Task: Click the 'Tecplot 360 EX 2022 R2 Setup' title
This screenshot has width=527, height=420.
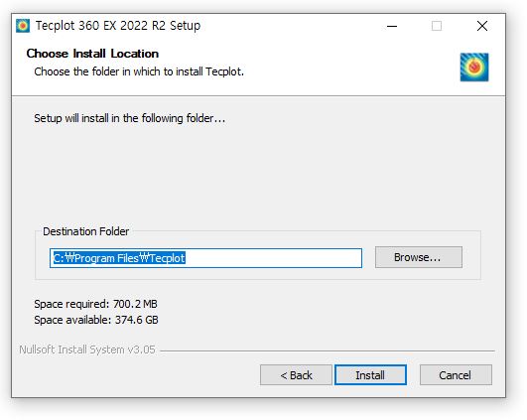Action: pos(118,26)
